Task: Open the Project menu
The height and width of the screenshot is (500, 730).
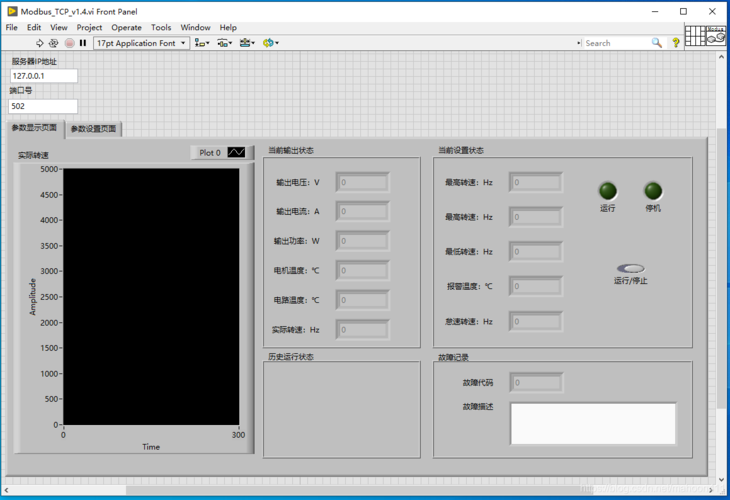Action: (x=89, y=27)
